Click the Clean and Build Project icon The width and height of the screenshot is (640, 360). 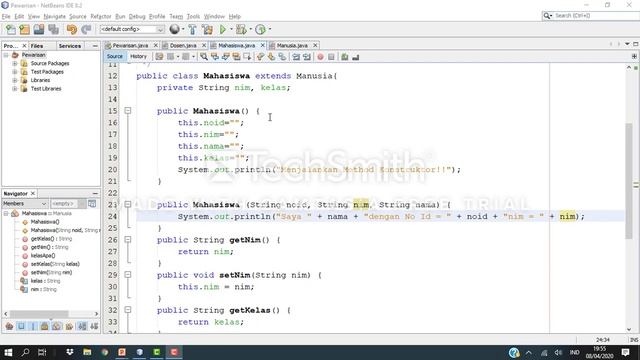207,29
